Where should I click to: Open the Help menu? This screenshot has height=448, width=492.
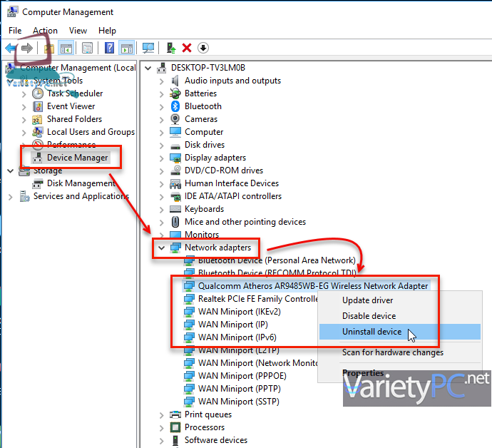coord(107,31)
